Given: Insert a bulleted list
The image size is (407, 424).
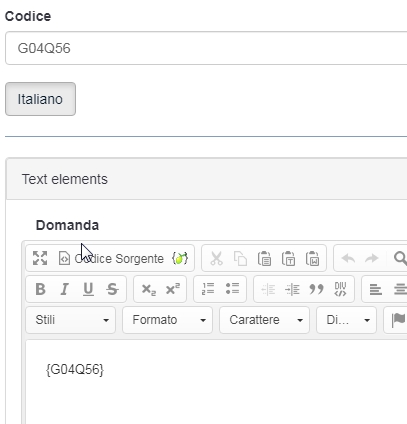Looking at the screenshot, I should point(232,289).
